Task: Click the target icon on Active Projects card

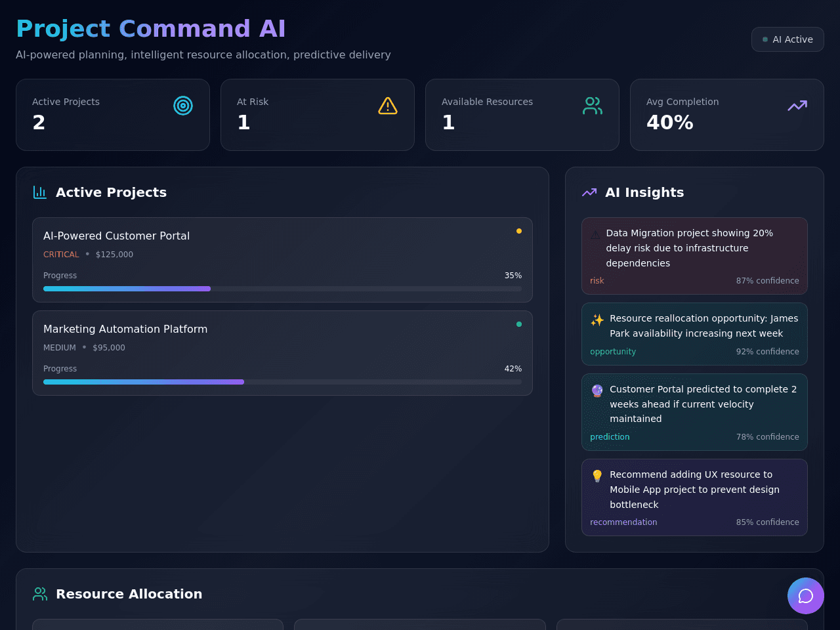Action: click(183, 106)
